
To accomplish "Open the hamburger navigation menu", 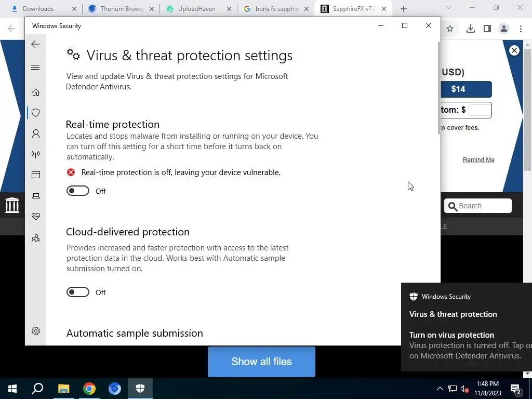I will tap(35, 67).
